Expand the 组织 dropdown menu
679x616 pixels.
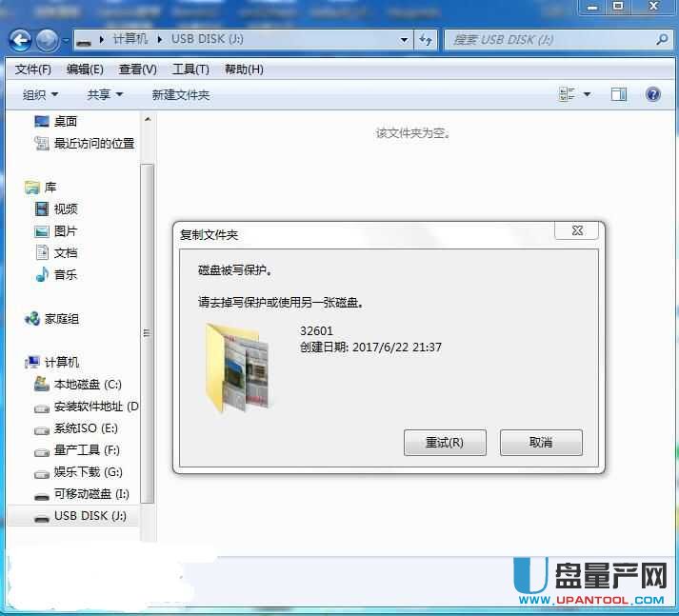point(40,94)
